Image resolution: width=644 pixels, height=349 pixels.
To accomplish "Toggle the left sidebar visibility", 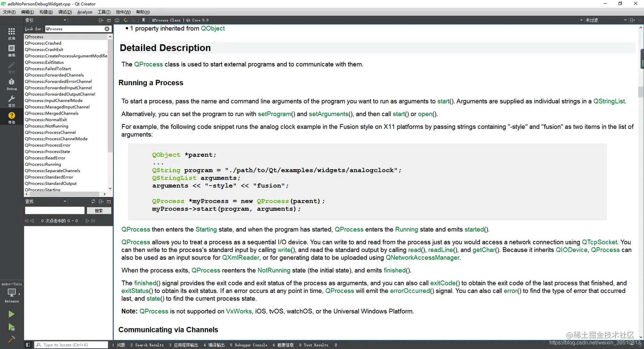I will tap(28, 345).
